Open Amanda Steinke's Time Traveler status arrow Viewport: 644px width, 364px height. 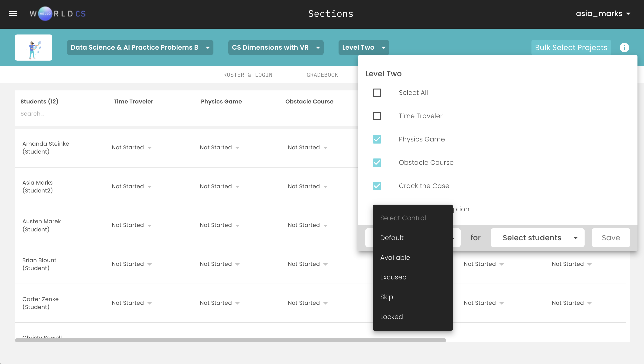[150, 148]
